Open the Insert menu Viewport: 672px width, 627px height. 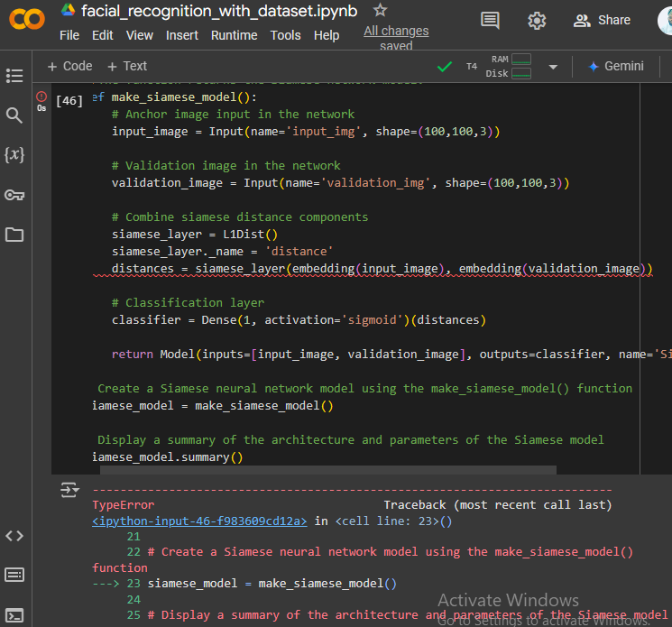pos(181,35)
